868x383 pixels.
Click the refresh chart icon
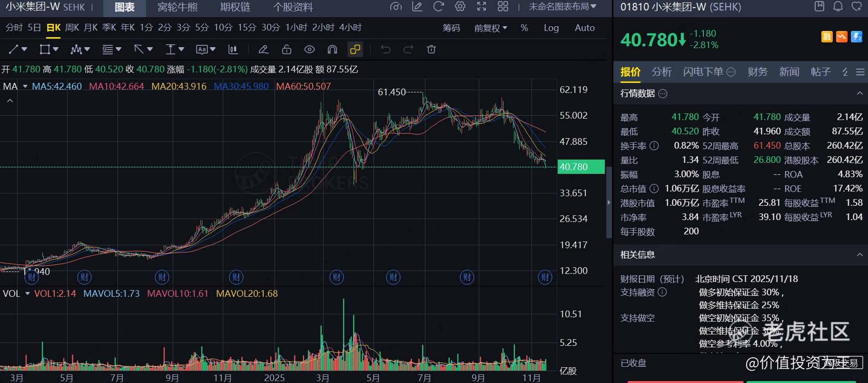point(438,7)
